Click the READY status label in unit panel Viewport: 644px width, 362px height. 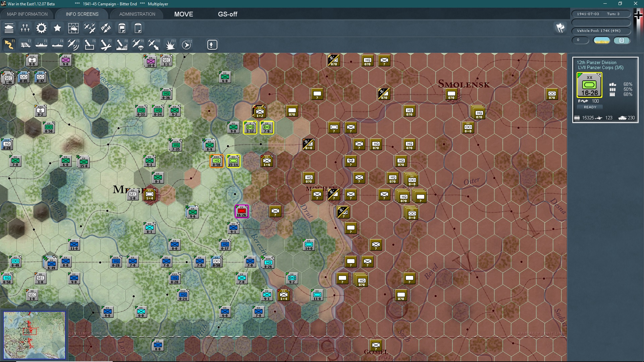(x=590, y=107)
